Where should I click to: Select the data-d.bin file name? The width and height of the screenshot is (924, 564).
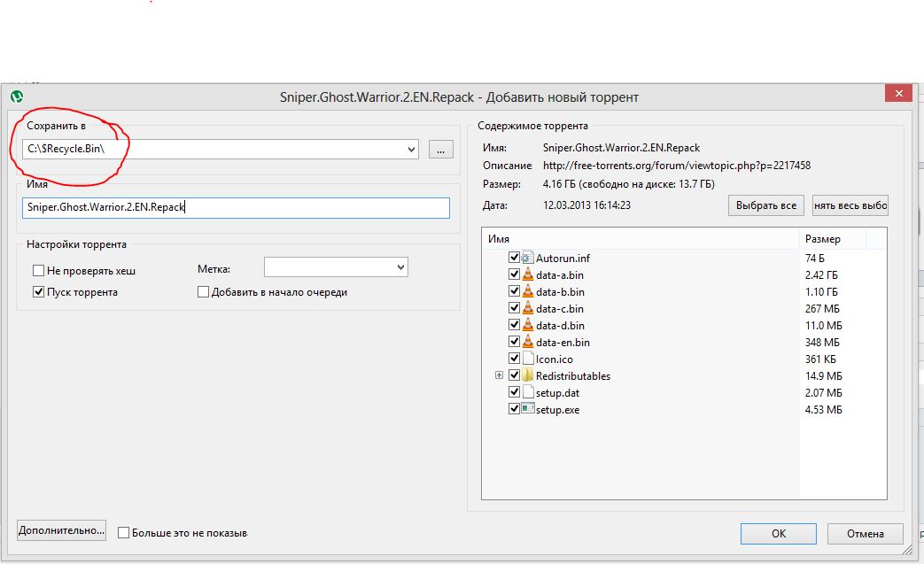[x=560, y=326]
